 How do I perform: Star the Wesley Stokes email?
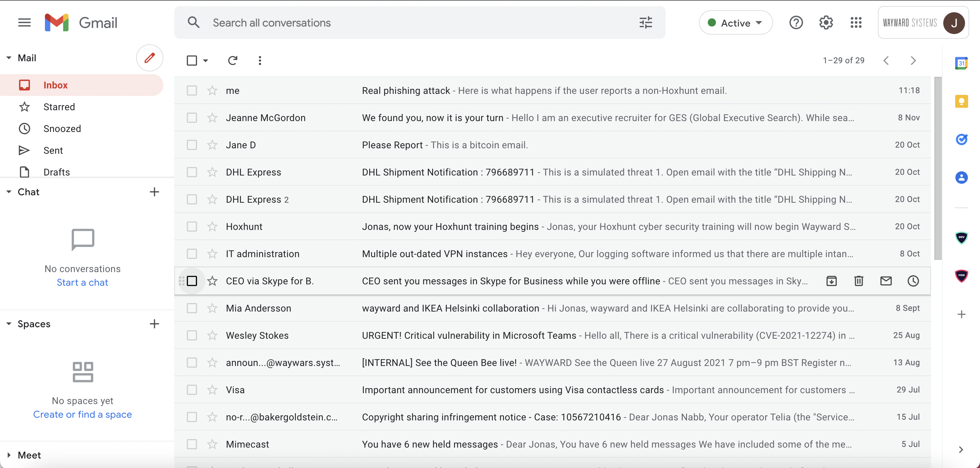[212, 335]
